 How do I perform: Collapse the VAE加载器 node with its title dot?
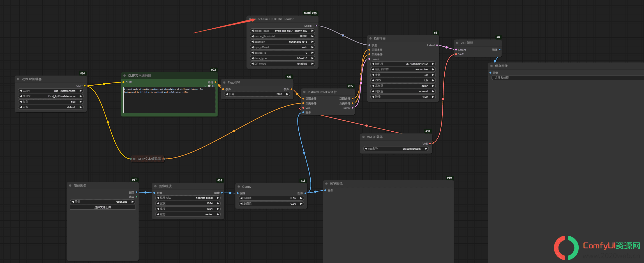pos(363,137)
